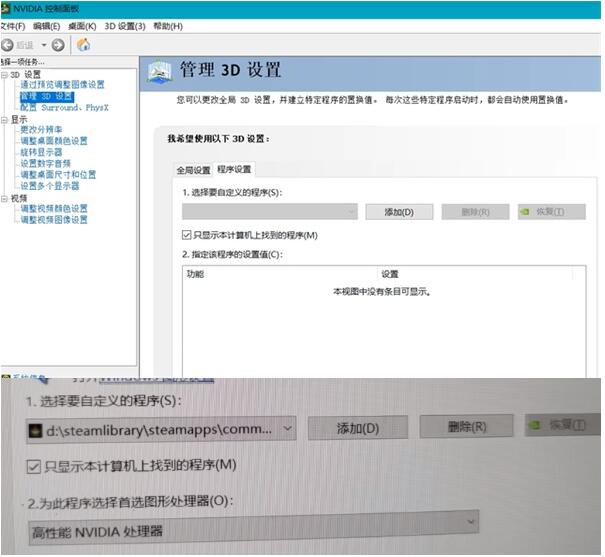Open the 帮助(H) menu
Image resolution: width=605 pixels, height=557 pixels.
[x=168, y=26]
